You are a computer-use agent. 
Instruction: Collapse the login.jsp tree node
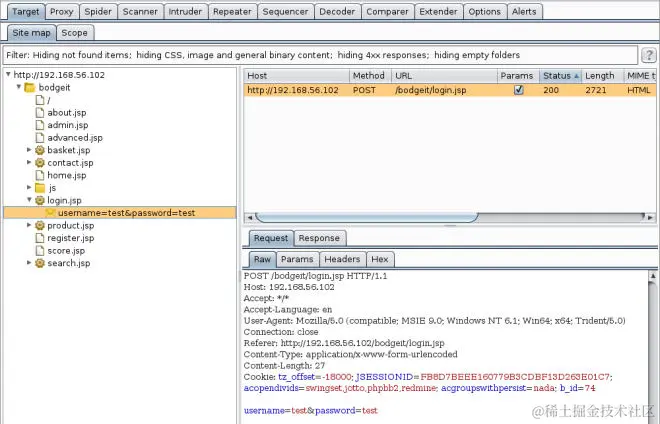click(x=29, y=200)
